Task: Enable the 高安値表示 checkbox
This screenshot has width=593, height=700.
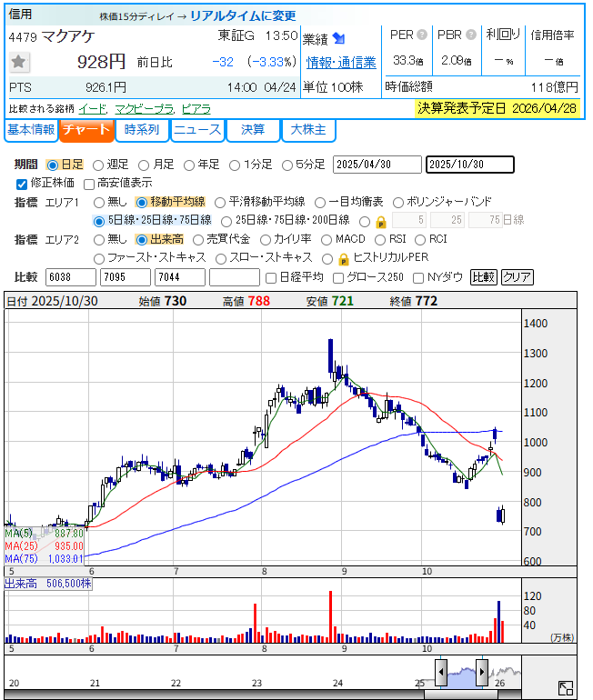Action: (89, 184)
